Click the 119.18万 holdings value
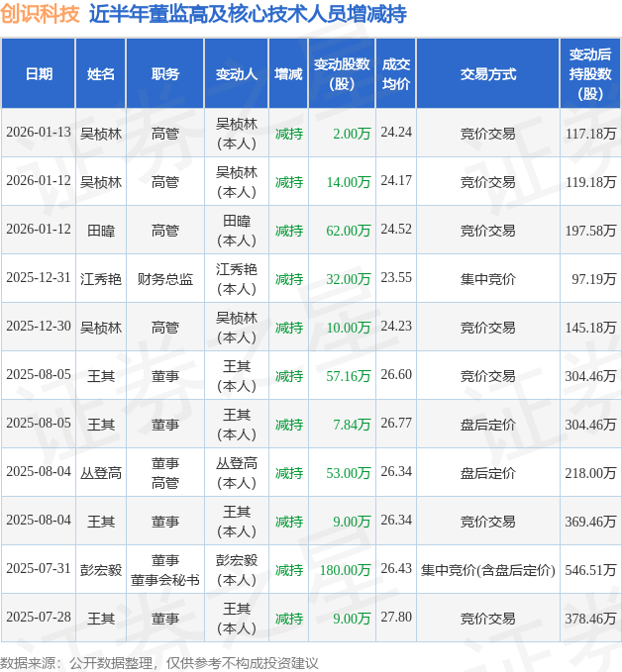Image resolution: width=622 pixels, height=672 pixels. (x=590, y=182)
